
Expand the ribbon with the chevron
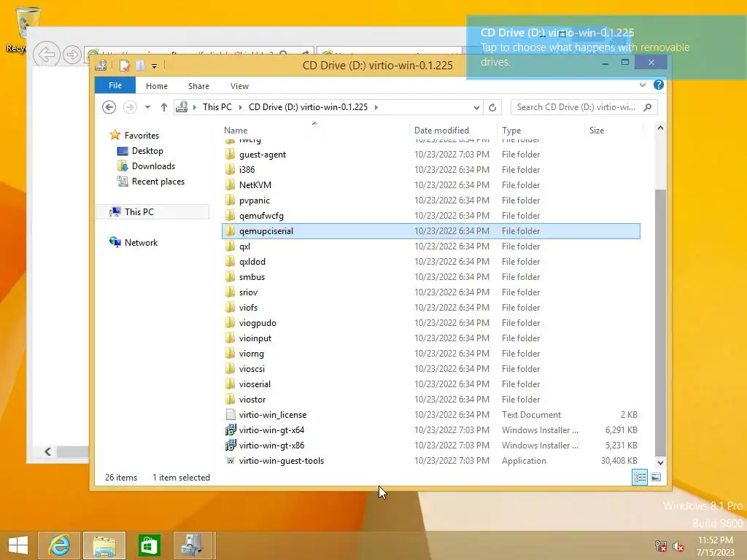[x=642, y=85]
